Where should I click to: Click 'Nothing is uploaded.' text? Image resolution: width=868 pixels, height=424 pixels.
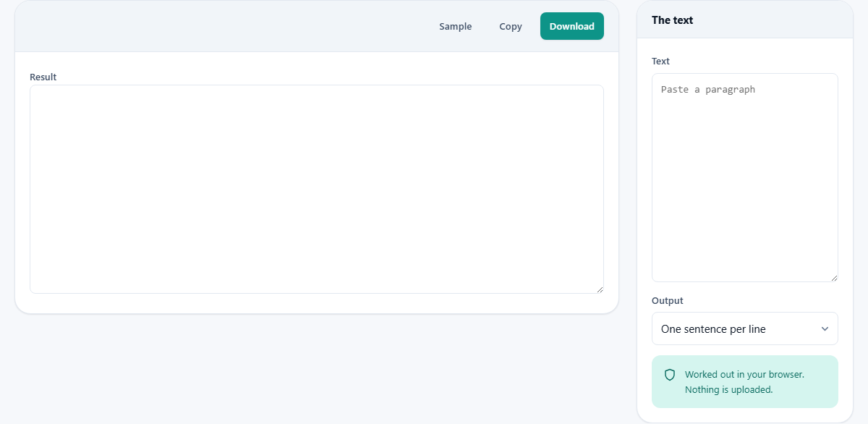[729, 389]
